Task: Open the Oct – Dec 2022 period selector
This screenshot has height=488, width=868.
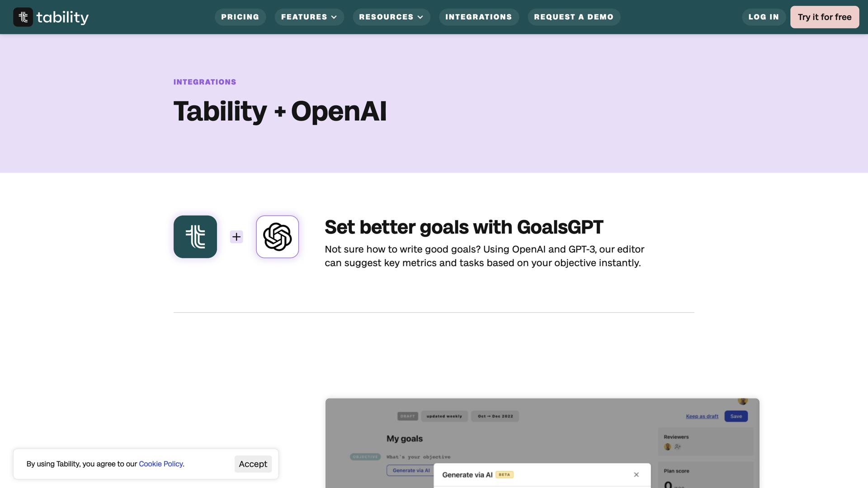Action: pos(495,416)
